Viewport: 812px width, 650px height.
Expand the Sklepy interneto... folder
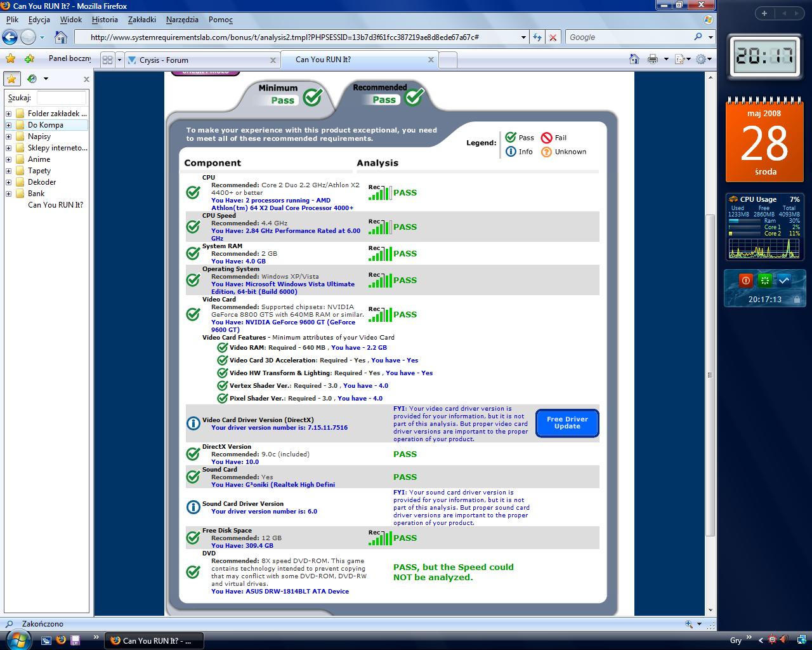coord(9,148)
